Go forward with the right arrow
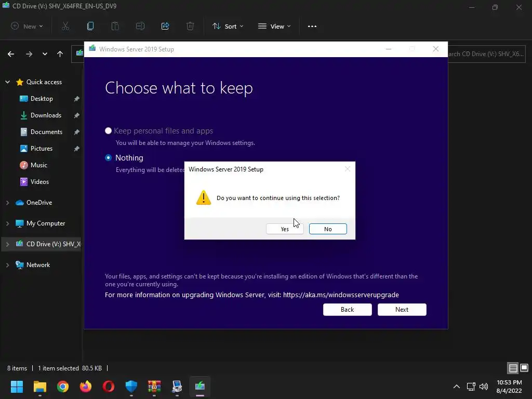Viewport: 532px width, 399px height. pyautogui.click(x=29, y=54)
